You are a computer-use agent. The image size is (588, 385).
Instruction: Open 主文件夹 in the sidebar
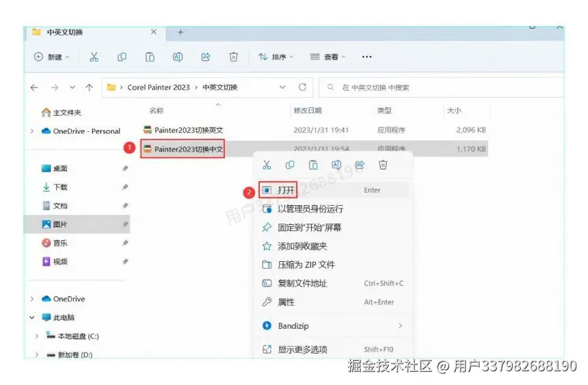tap(62, 113)
